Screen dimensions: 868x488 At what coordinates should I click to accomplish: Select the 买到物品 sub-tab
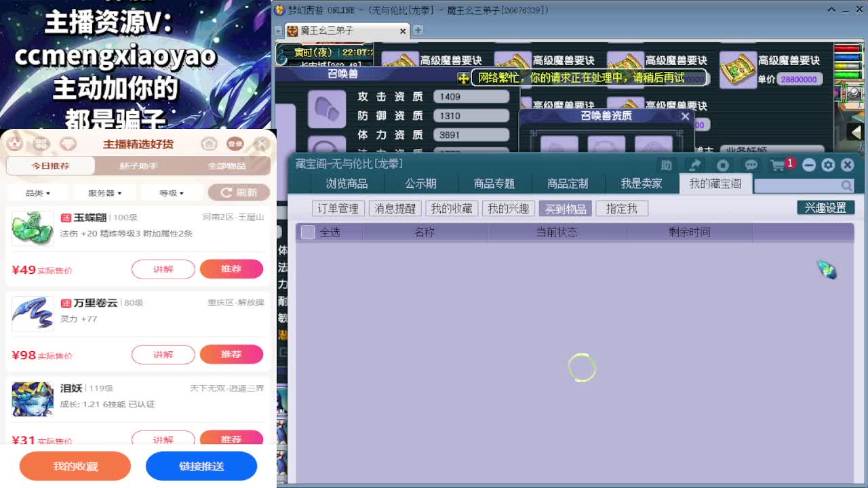pyautogui.click(x=566, y=209)
